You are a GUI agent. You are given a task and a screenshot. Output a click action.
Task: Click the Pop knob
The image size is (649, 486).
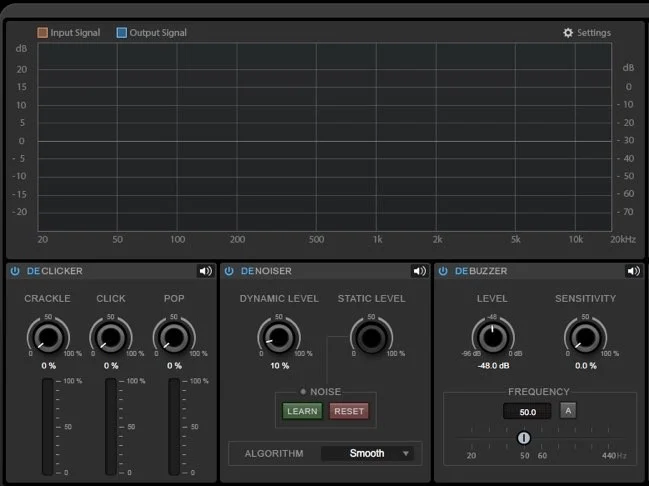point(174,337)
